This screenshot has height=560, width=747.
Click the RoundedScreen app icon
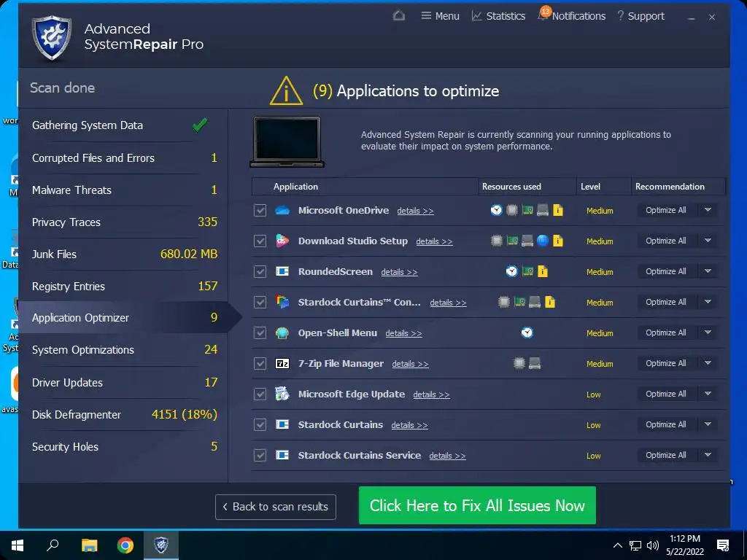click(282, 271)
